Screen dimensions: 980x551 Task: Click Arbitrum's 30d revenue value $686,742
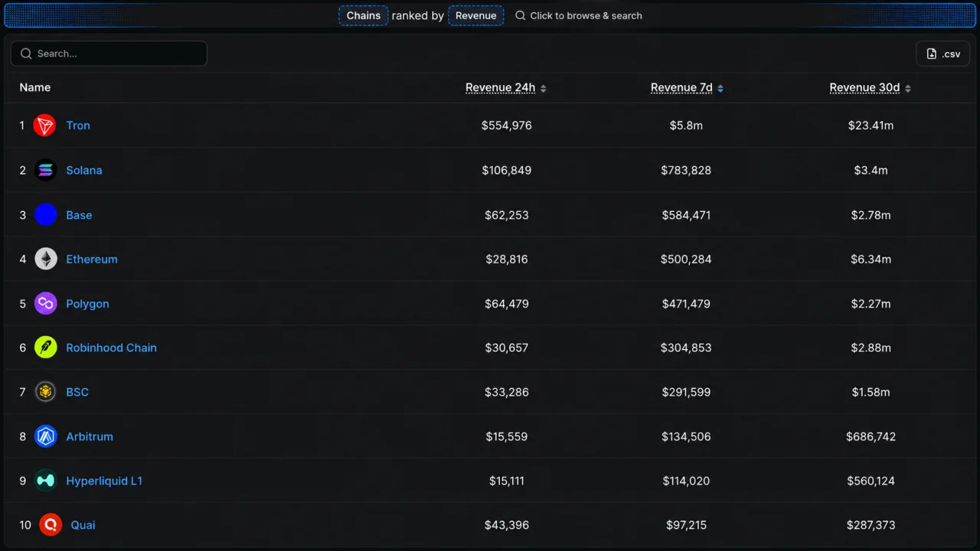click(871, 436)
